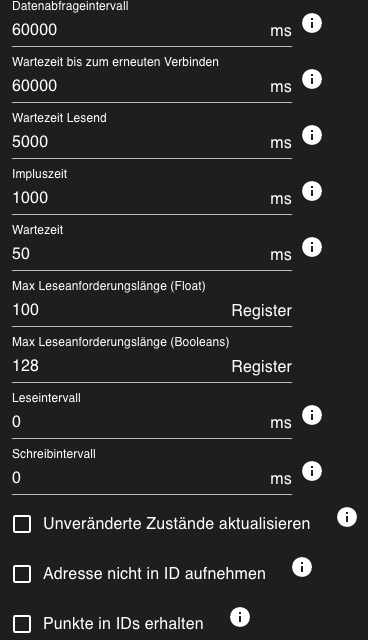Click info icon for Schreibintervall
Image resolution: width=368 pixels, height=640 pixels.
pyautogui.click(x=312, y=471)
